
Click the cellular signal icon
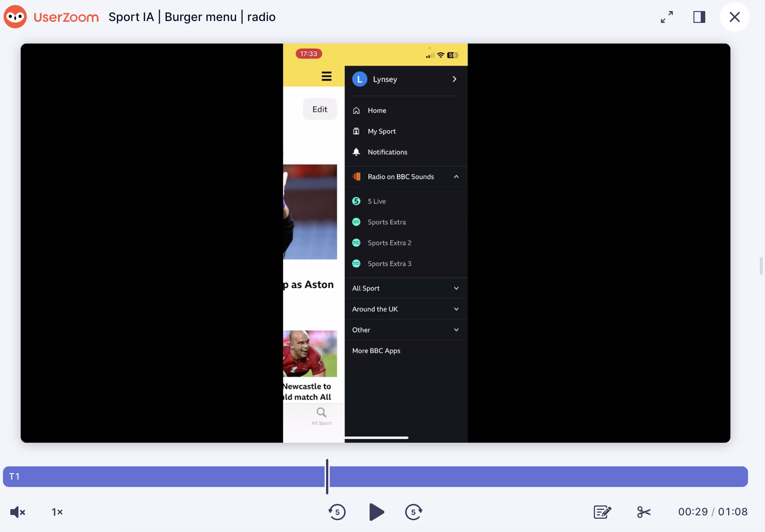(x=430, y=55)
